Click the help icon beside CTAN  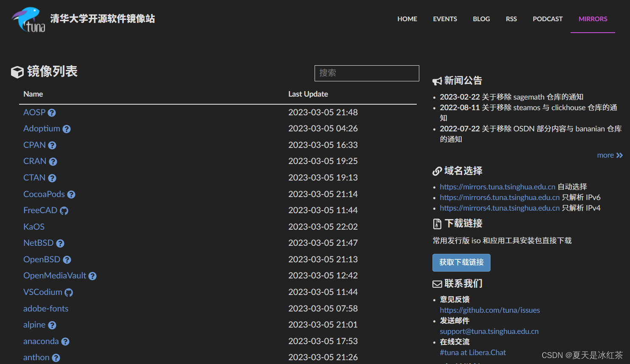coord(52,178)
